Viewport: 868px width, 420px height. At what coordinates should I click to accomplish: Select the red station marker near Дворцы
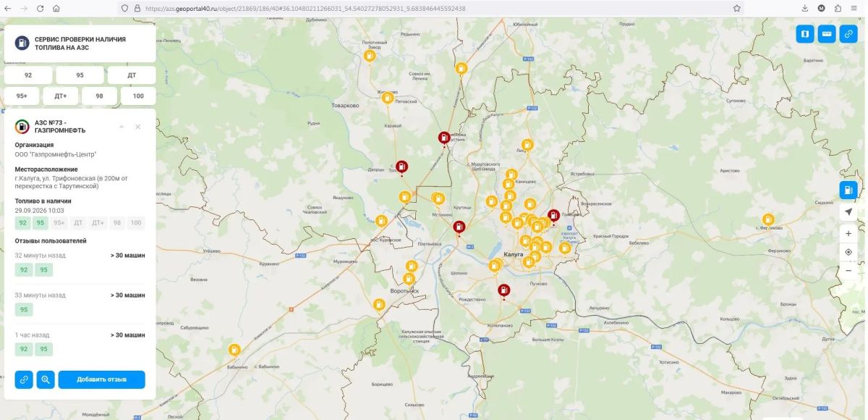point(401,167)
